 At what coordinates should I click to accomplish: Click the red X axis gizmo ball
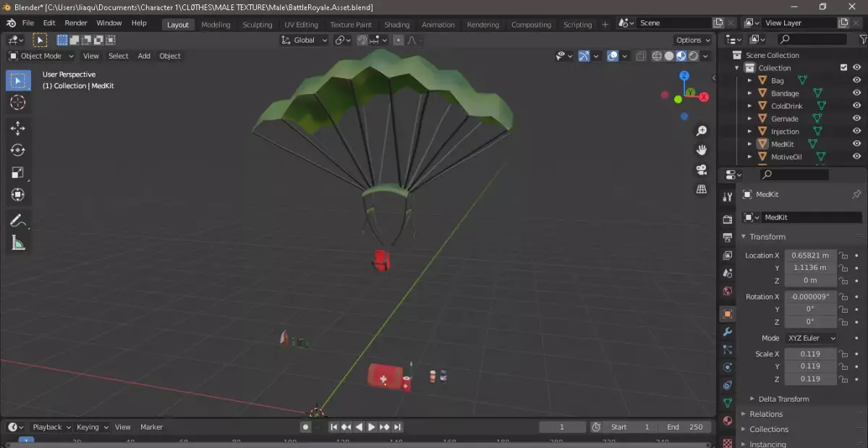(704, 97)
